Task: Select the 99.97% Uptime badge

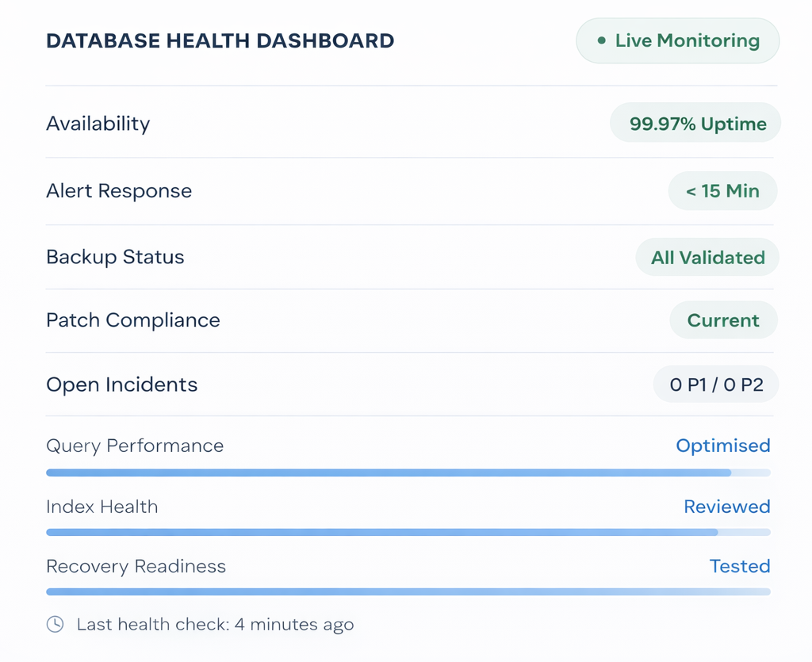Action: [x=695, y=124]
